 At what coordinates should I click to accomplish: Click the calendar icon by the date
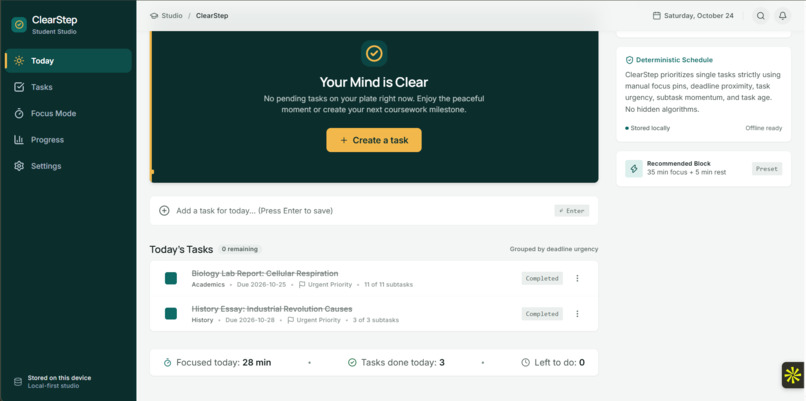[656, 16]
